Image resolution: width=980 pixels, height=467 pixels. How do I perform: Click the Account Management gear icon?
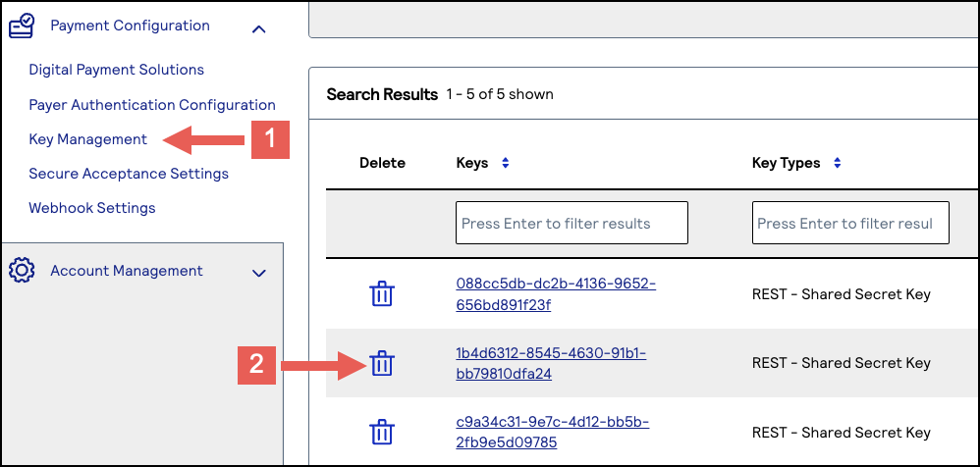click(x=22, y=271)
